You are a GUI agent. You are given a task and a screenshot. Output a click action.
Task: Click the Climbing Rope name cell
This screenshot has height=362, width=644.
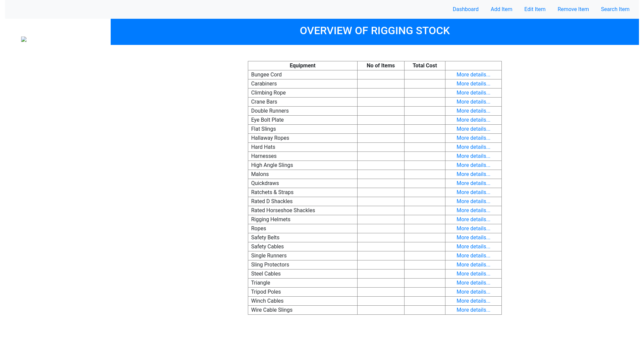pos(303,93)
